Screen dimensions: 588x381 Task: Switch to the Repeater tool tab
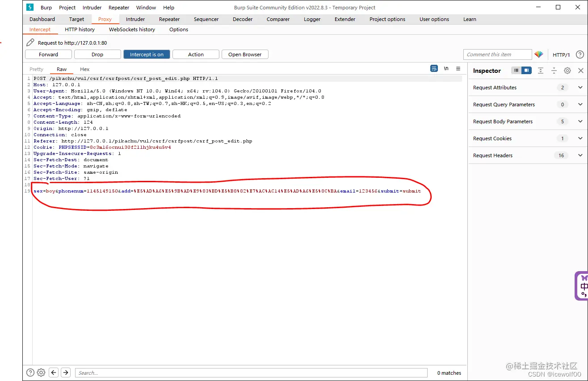[169, 19]
